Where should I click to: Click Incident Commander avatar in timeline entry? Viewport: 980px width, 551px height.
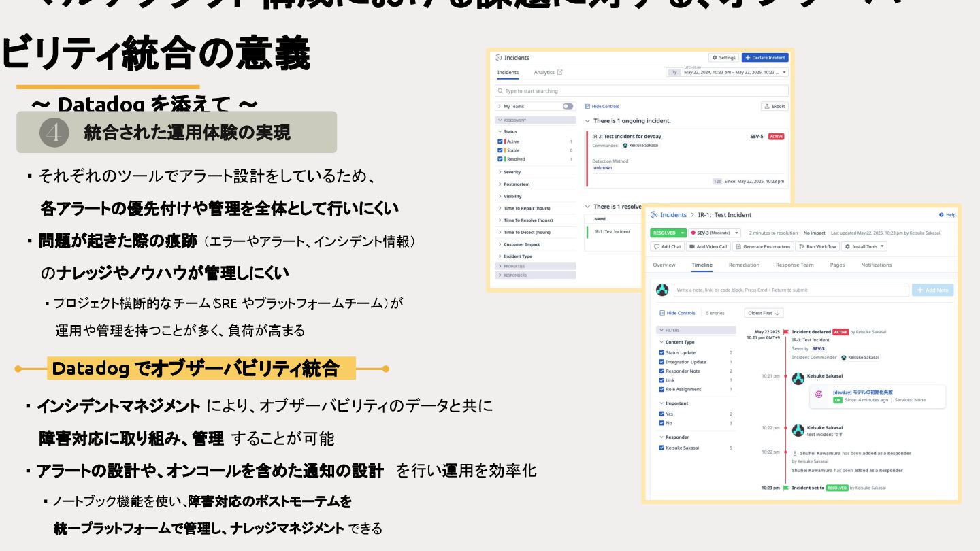tap(844, 357)
